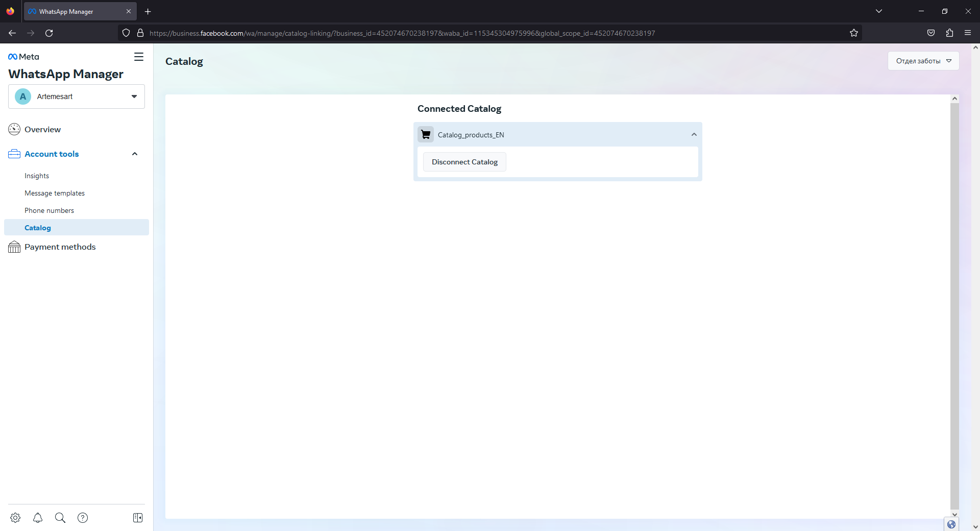Image resolution: width=980 pixels, height=531 pixels.
Task: Open Payment methods
Action: pyautogui.click(x=60, y=247)
